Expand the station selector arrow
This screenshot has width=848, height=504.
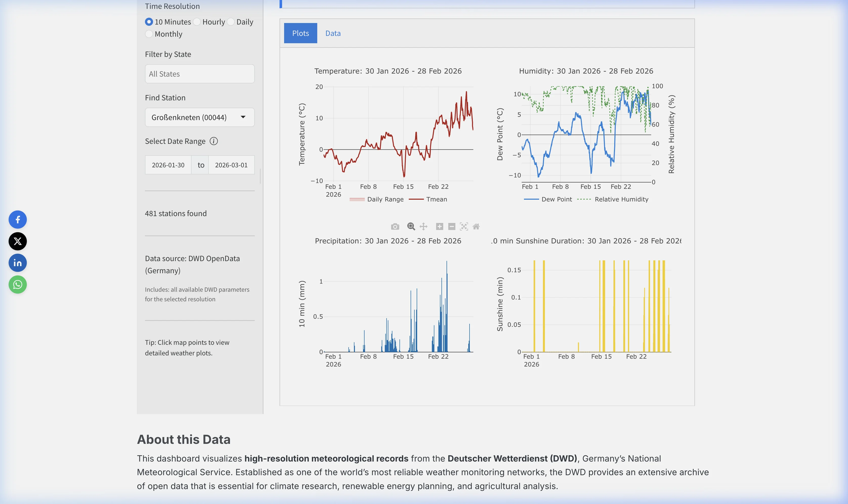click(243, 117)
